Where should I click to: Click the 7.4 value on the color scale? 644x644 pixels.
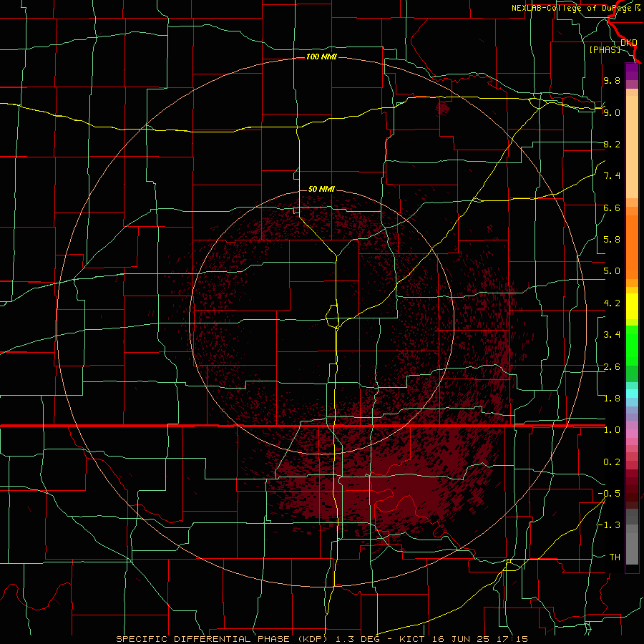[612, 176]
